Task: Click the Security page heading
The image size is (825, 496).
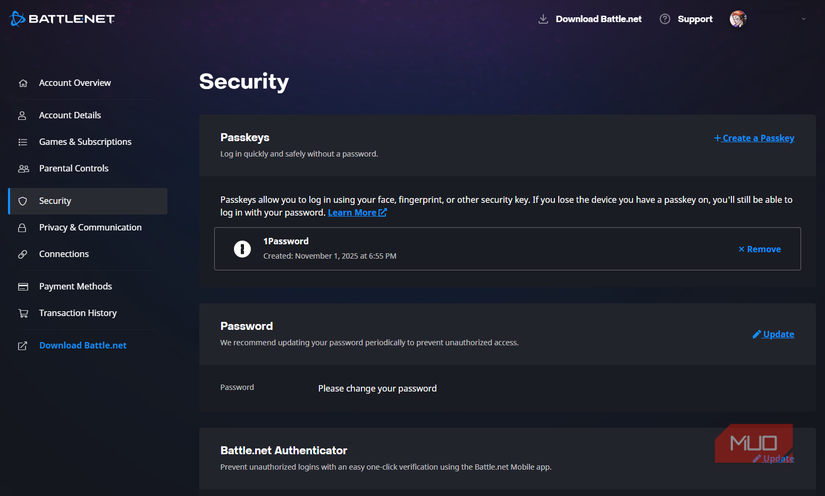Action: tap(244, 82)
